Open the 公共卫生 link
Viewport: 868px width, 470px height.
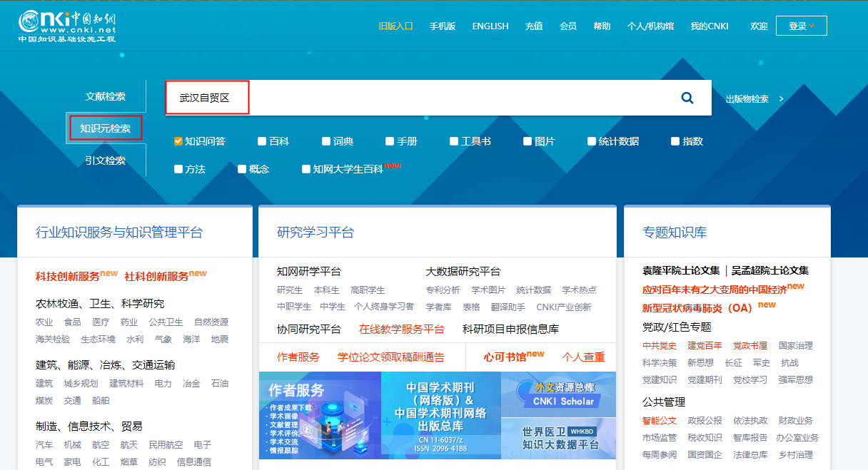tap(166, 322)
